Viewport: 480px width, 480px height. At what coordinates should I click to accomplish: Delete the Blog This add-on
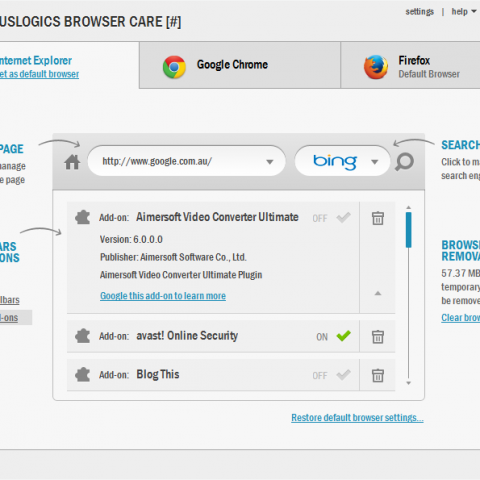[x=378, y=375]
